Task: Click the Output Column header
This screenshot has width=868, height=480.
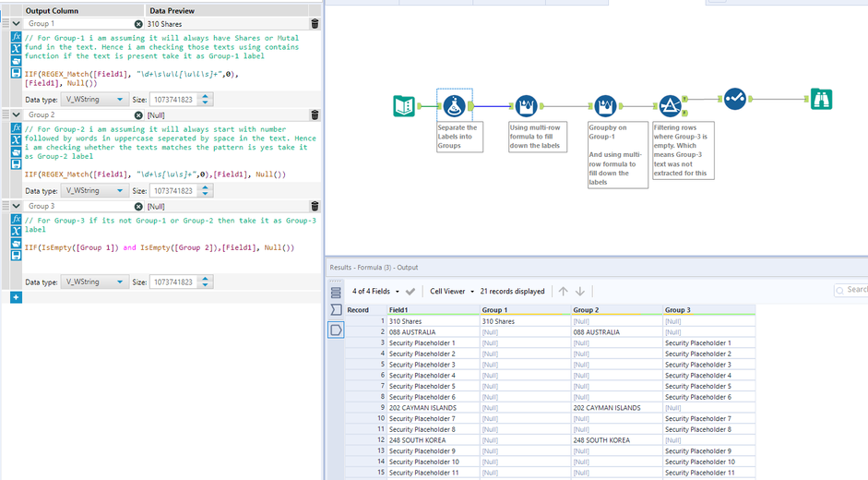Action: 52,10
